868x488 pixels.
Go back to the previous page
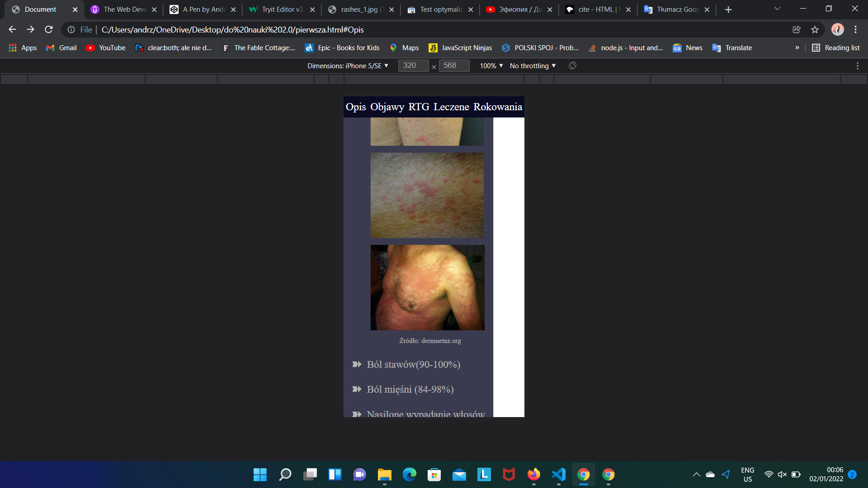12,29
